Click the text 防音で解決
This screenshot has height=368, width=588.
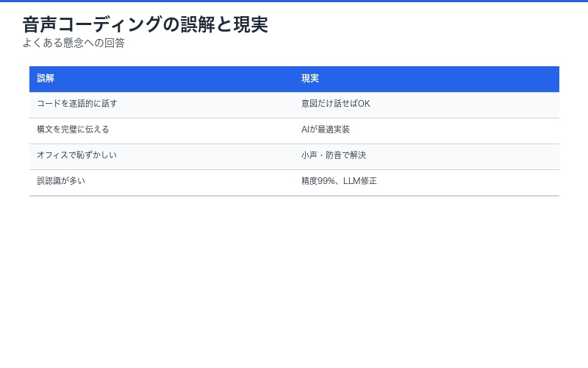345,155
